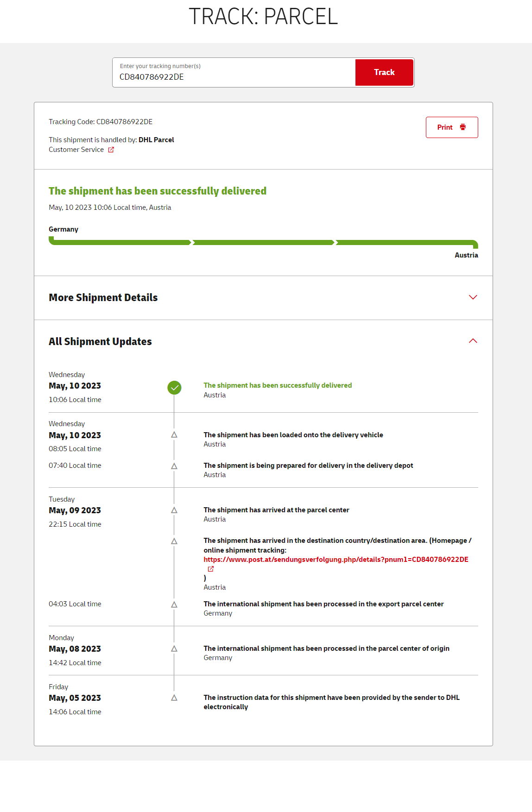Click triangle marker for arrived at parcel center
Image resolution: width=532 pixels, height=812 pixels.
pos(174,510)
